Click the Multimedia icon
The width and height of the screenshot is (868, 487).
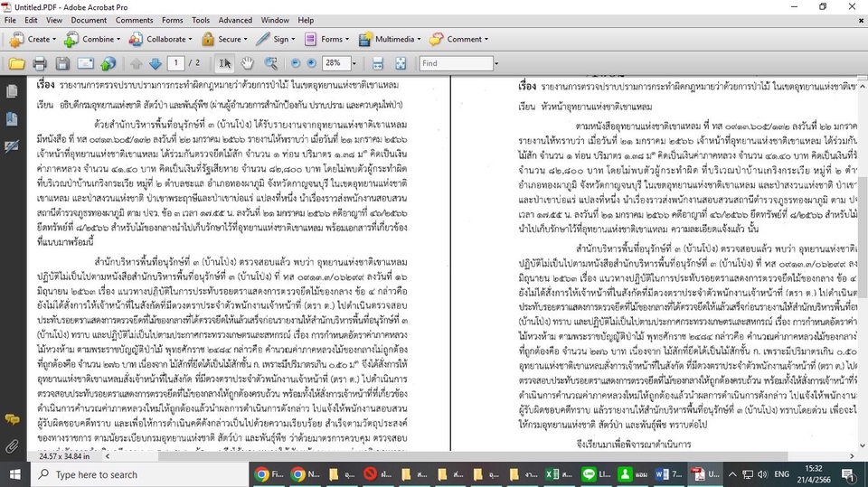[x=365, y=39]
